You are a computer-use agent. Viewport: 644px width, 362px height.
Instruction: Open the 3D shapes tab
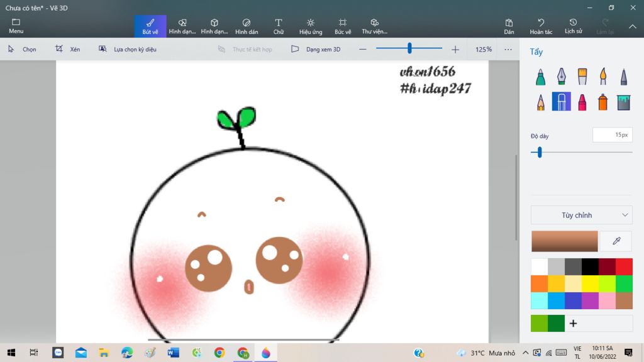pyautogui.click(x=214, y=26)
